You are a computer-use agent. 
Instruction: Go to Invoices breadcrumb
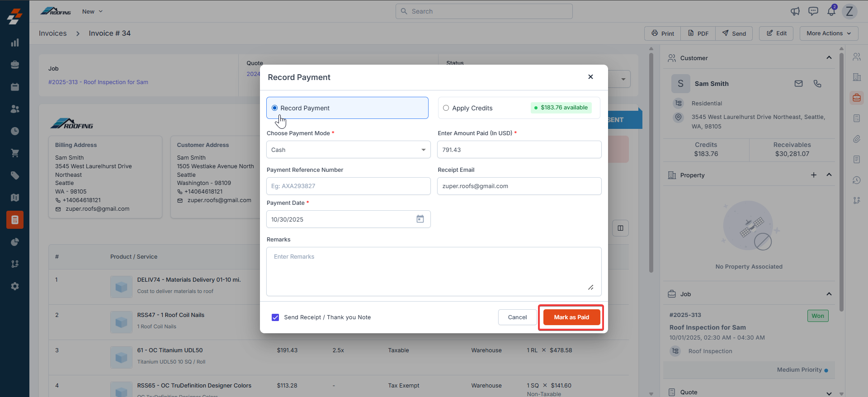[x=52, y=33]
